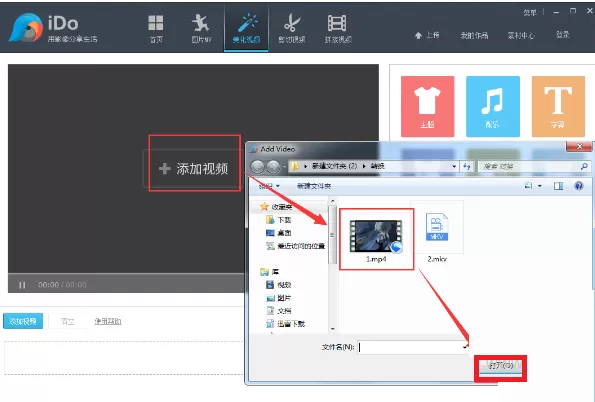The width and height of the screenshot is (595, 402).
Task: Select 文档 under the library
Action: [x=279, y=311]
